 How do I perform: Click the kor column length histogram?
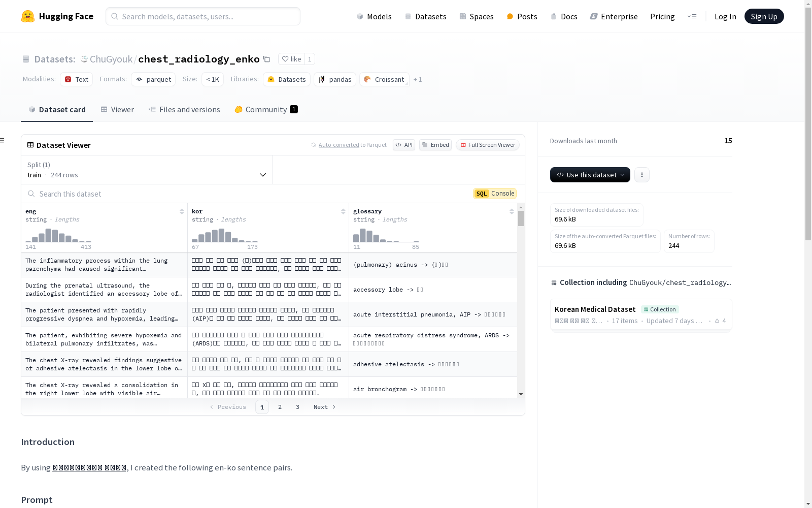click(225, 235)
